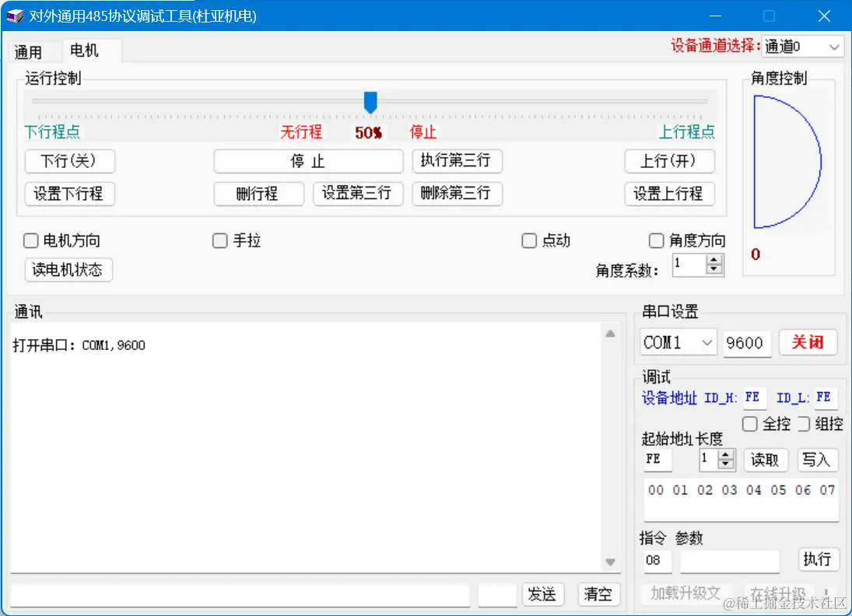
Task: Click the 清空 button
Action: tap(598, 594)
